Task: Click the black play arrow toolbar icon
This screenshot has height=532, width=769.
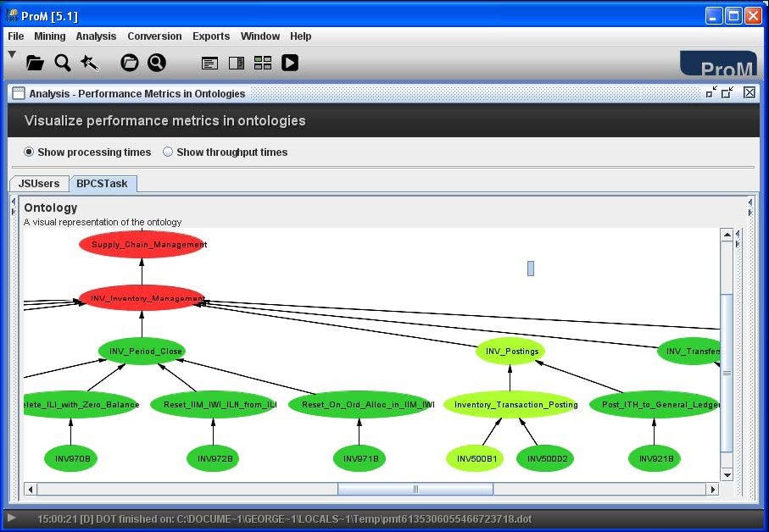Action: click(290, 62)
